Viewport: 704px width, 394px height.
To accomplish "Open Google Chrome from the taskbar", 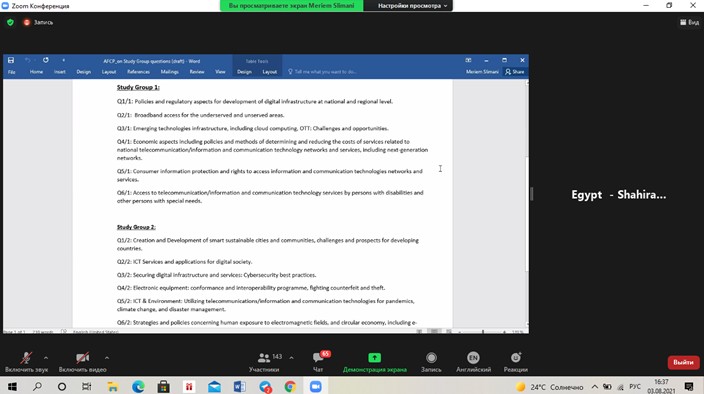I will click(290, 386).
